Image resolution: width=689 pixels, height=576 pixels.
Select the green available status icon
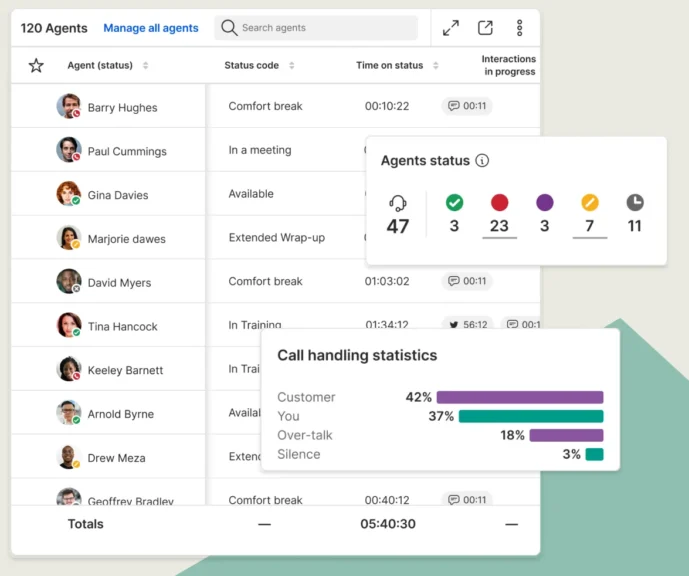point(454,202)
